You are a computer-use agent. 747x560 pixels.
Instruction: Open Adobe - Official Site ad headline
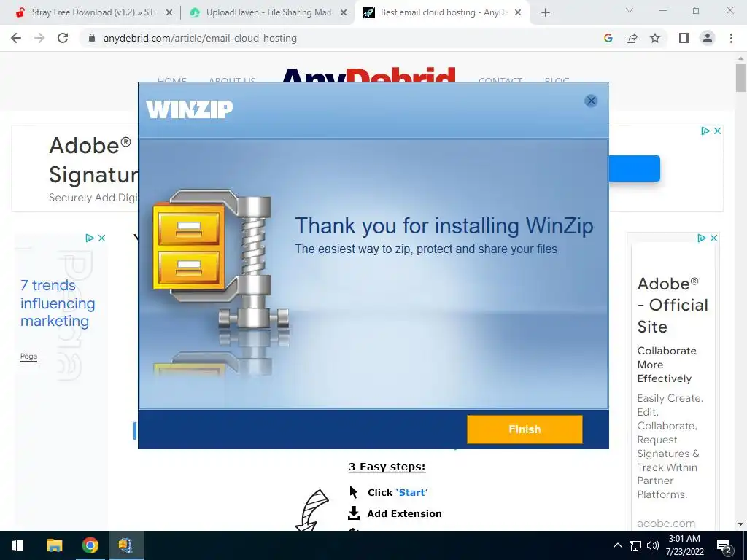point(673,306)
